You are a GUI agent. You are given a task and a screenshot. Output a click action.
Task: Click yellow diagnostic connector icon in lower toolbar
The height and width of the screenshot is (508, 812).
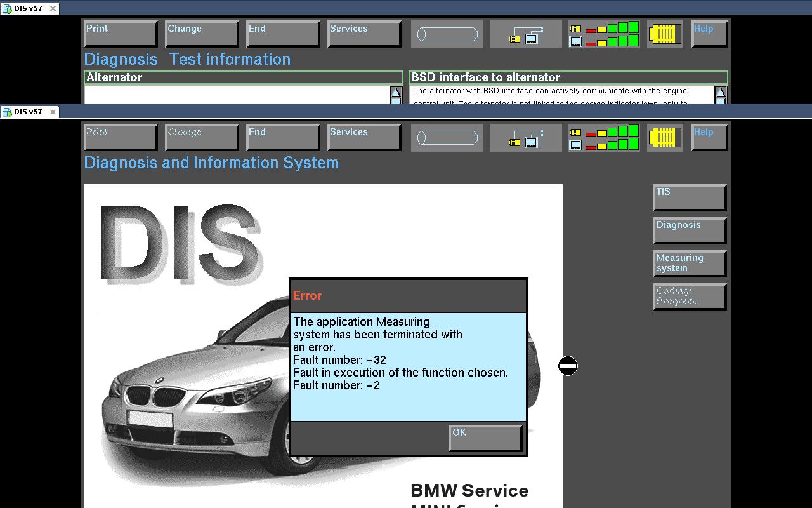(x=665, y=138)
